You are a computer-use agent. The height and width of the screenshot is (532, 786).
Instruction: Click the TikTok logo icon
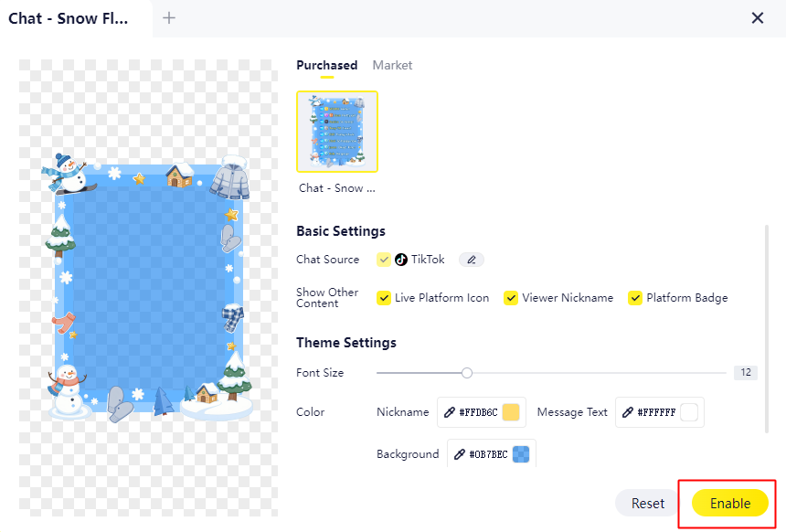[401, 260]
